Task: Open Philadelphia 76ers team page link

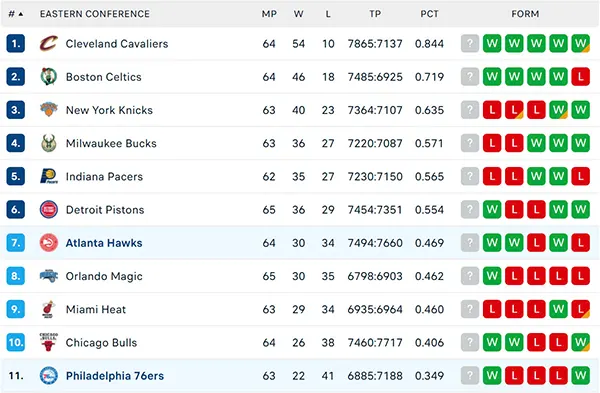Action: [115, 376]
